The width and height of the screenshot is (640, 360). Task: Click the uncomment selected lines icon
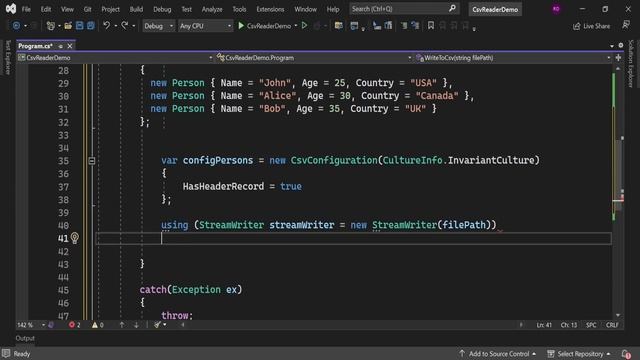tap(416, 26)
